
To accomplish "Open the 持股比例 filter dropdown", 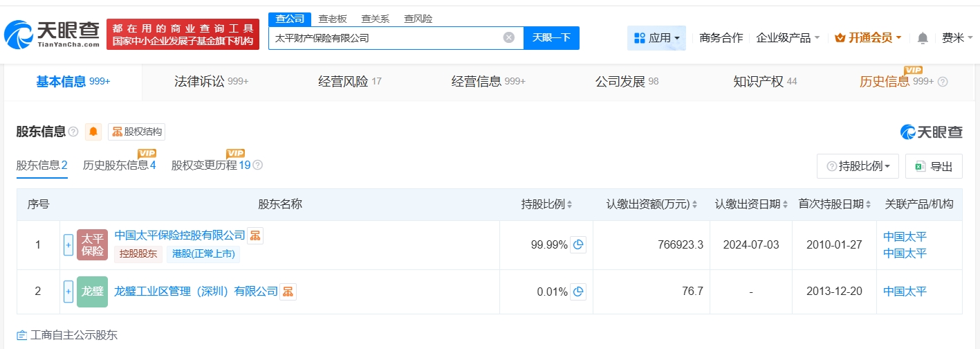I will point(858,166).
